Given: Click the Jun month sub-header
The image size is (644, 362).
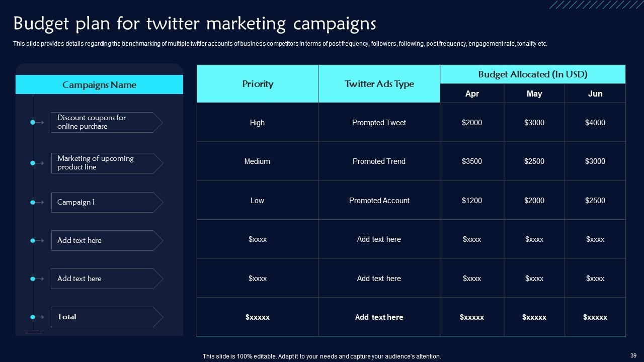Looking at the screenshot, I should point(595,94).
